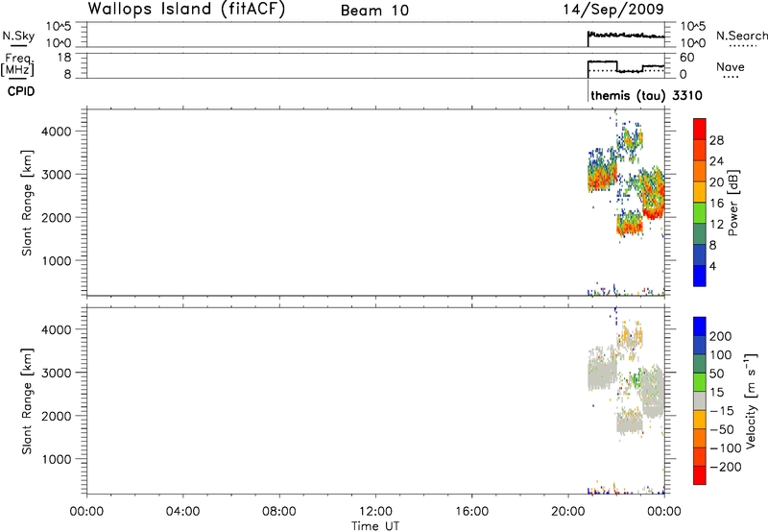Pick the gray ±15 segment of Velocity colorbar
The height and width of the screenshot is (532, 768).
(x=700, y=400)
